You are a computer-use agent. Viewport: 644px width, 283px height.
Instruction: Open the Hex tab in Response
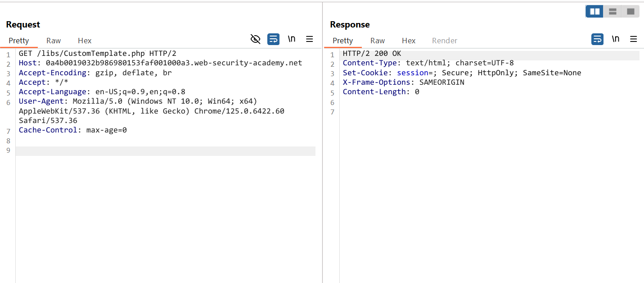click(409, 41)
